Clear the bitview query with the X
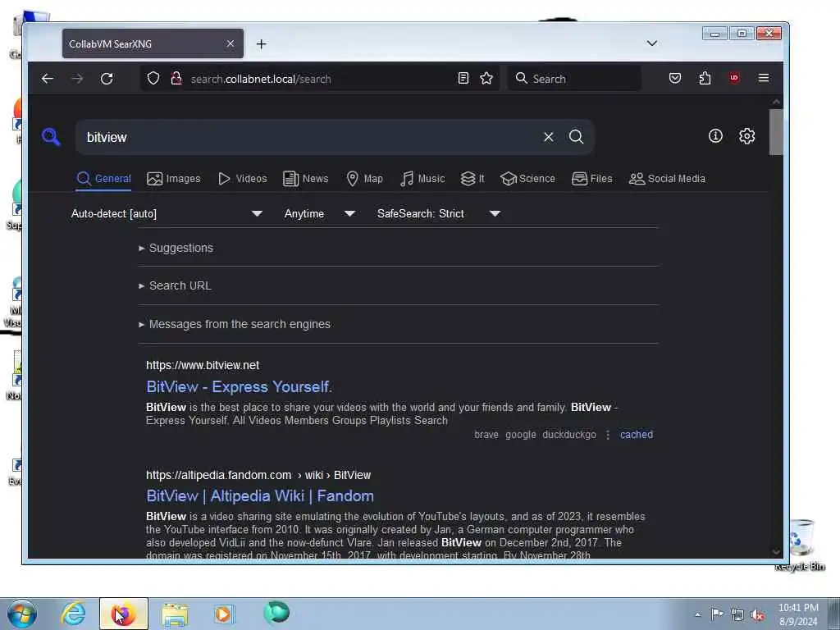The image size is (840, 630). point(549,137)
